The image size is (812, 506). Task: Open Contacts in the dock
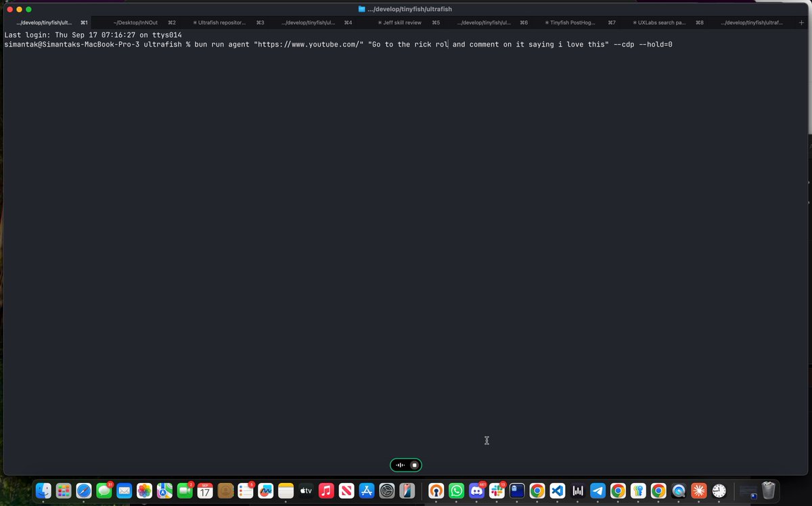[225, 490]
